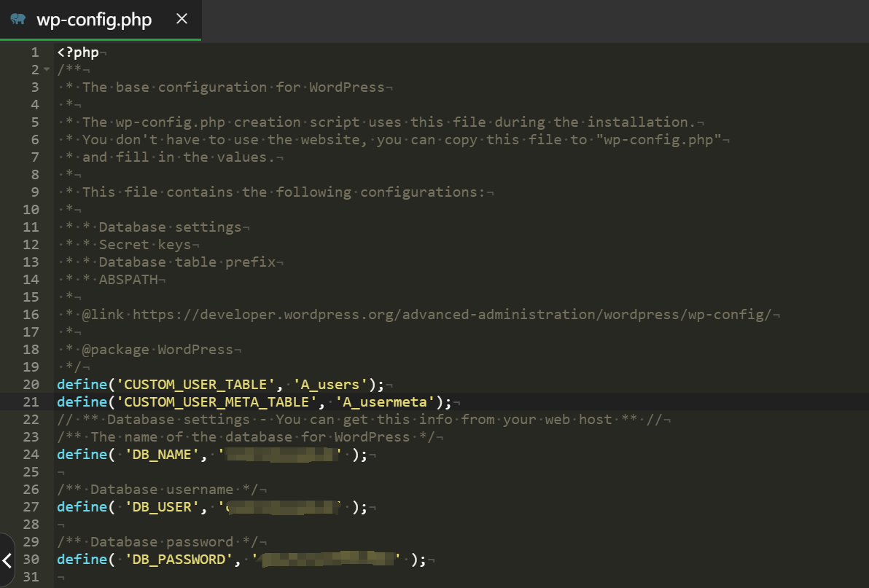Screen dimensions: 869x588
Task: Click the 'CUSTOM_USER_META_TABLE' constant name
Action: click(x=219, y=402)
